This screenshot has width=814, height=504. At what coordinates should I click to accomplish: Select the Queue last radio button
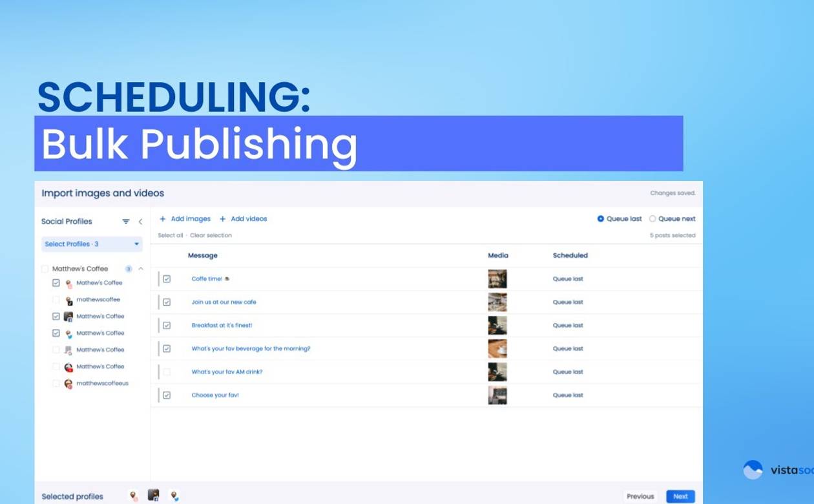coord(601,219)
